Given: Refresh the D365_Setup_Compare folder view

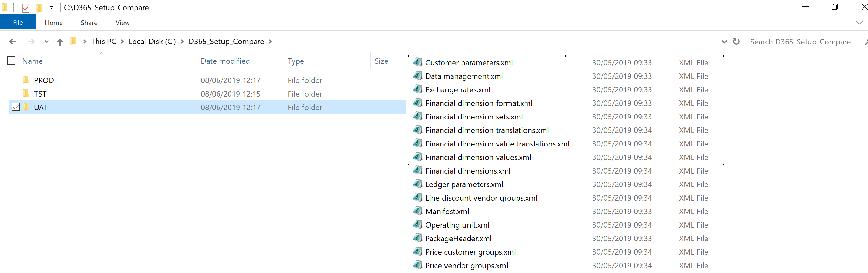Looking at the screenshot, I should pos(736,42).
